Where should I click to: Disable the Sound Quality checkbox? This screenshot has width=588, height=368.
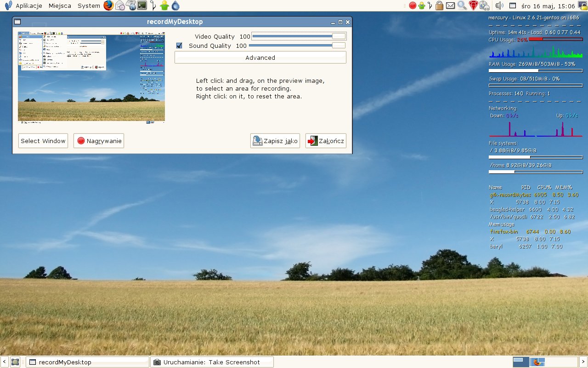coord(179,46)
